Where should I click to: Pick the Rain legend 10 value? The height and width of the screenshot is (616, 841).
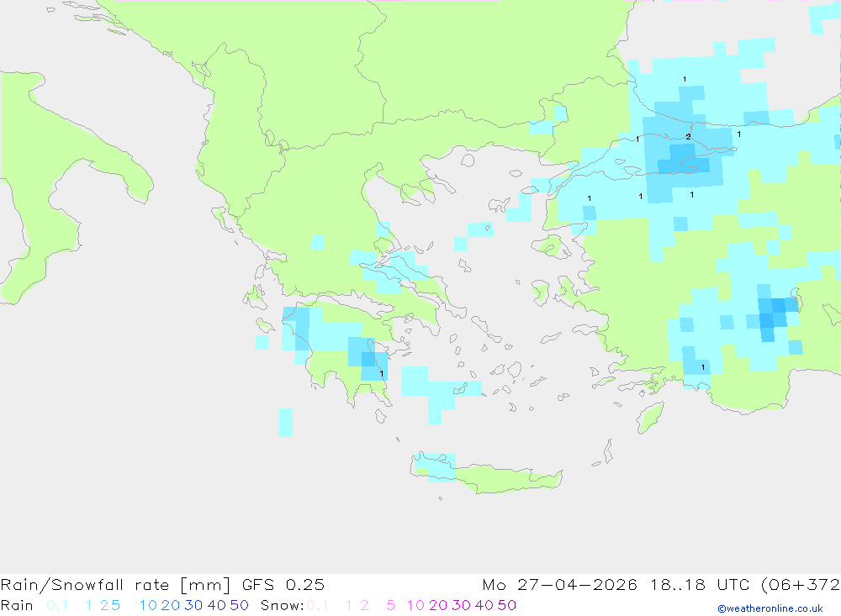(x=148, y=605)
